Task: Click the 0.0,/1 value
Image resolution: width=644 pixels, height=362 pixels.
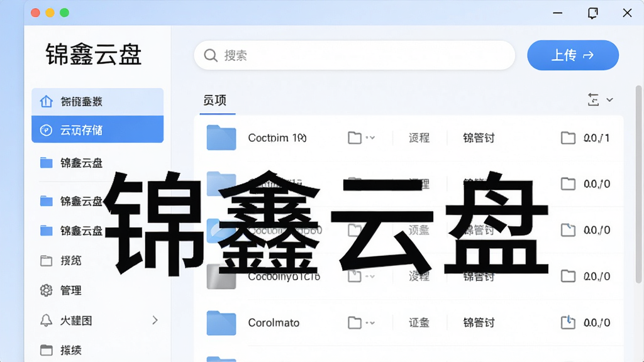Action: click(x=597, y=138)
